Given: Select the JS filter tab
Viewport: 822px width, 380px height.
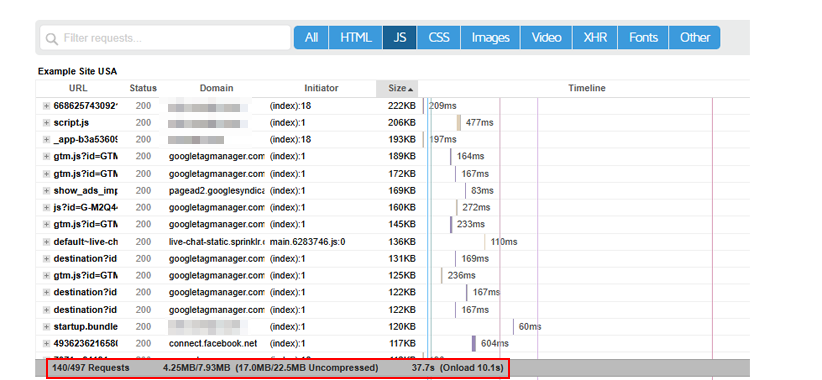Looking at the screenshot, I should (x=399, y=38).
